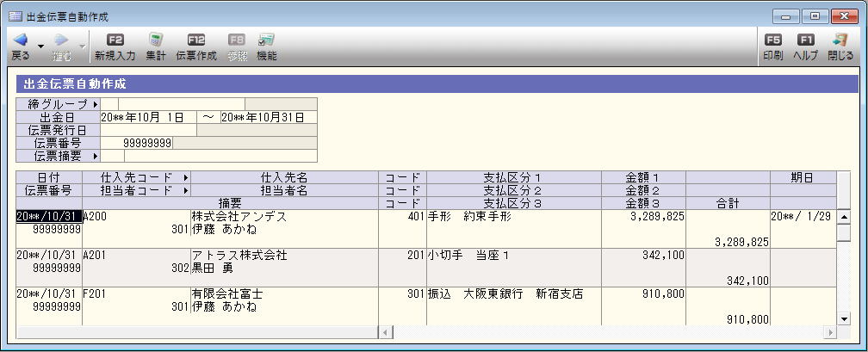The width and height of the screenshot is (868, 352).
Task: Expand the 締グループ selector arrow
Action: pos(96,104)
